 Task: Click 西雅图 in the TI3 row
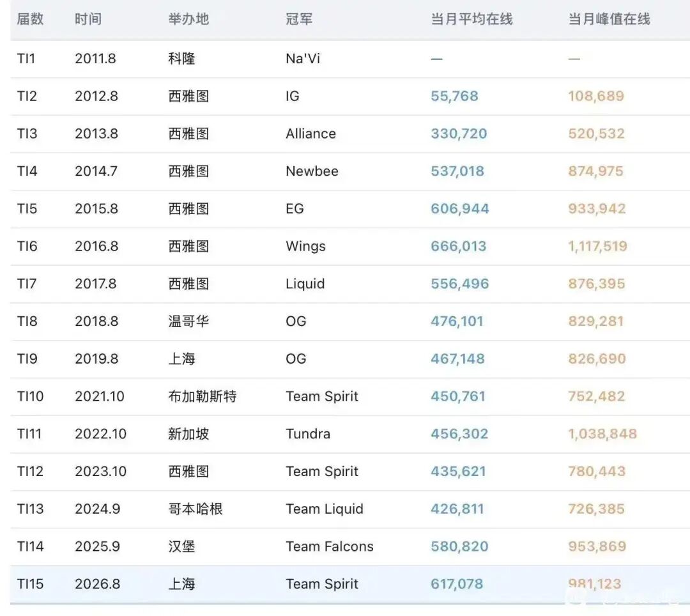[x=188, y=134]
